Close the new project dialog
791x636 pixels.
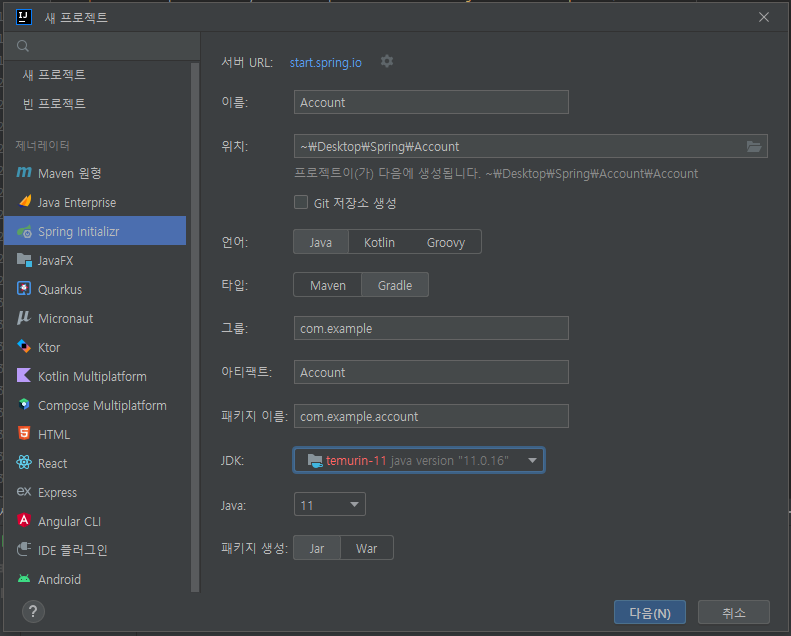point(764,17)
